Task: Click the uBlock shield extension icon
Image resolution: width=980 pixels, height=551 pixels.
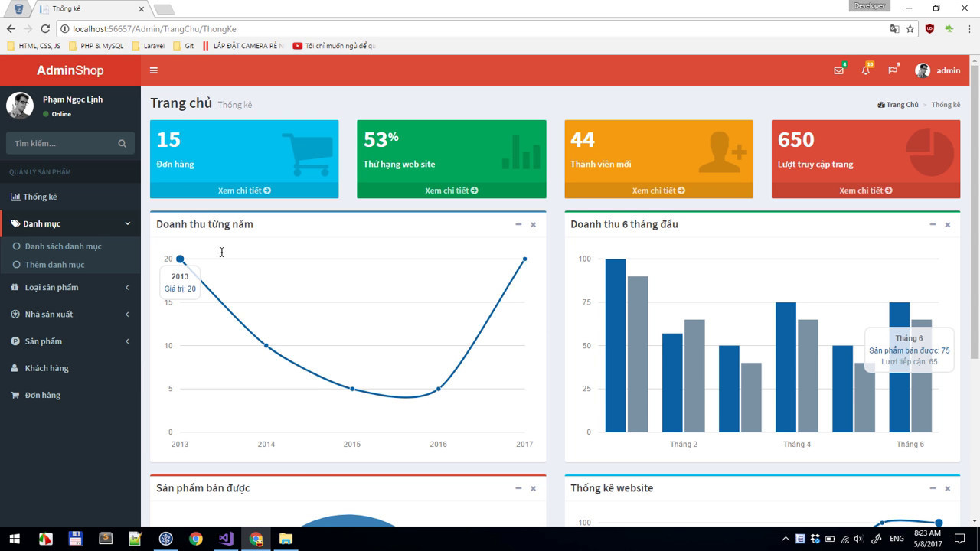Action: tap(929, 28)
